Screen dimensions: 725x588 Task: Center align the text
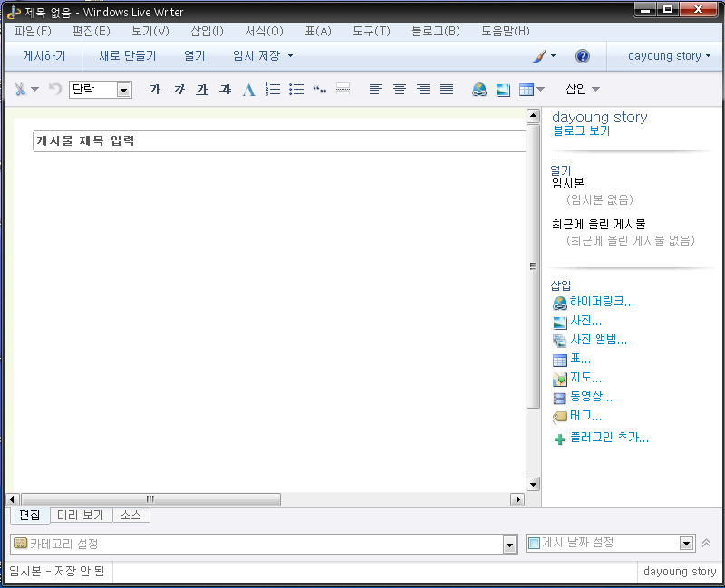tap(400, 89)
